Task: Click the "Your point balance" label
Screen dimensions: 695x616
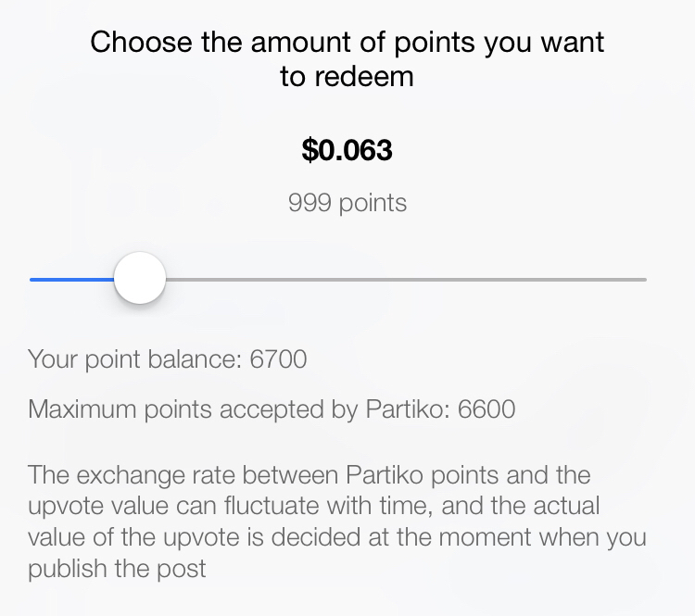Action: [136, 359]
